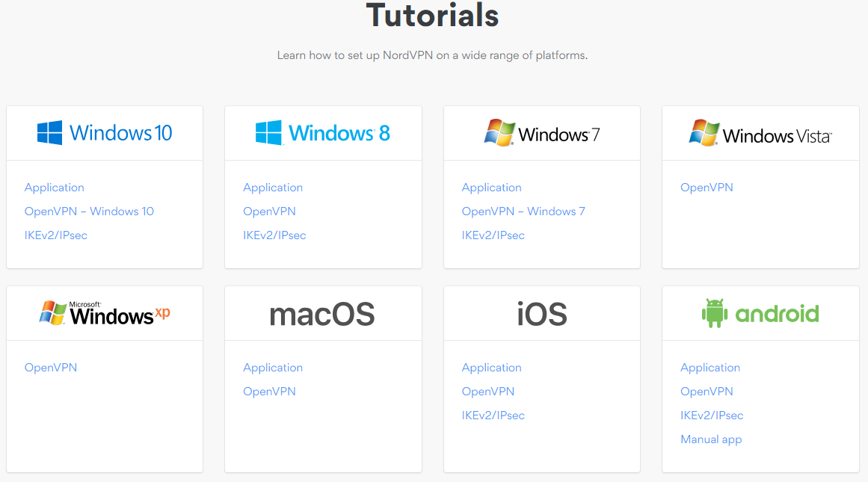This screenshot has width=868, height=482.
Task: Open OpenVPN tutorial under Android
Action: tap(707, 392)
